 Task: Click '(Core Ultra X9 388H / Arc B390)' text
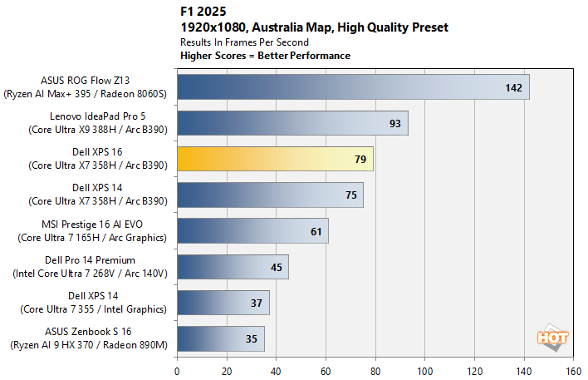(98, 130)
